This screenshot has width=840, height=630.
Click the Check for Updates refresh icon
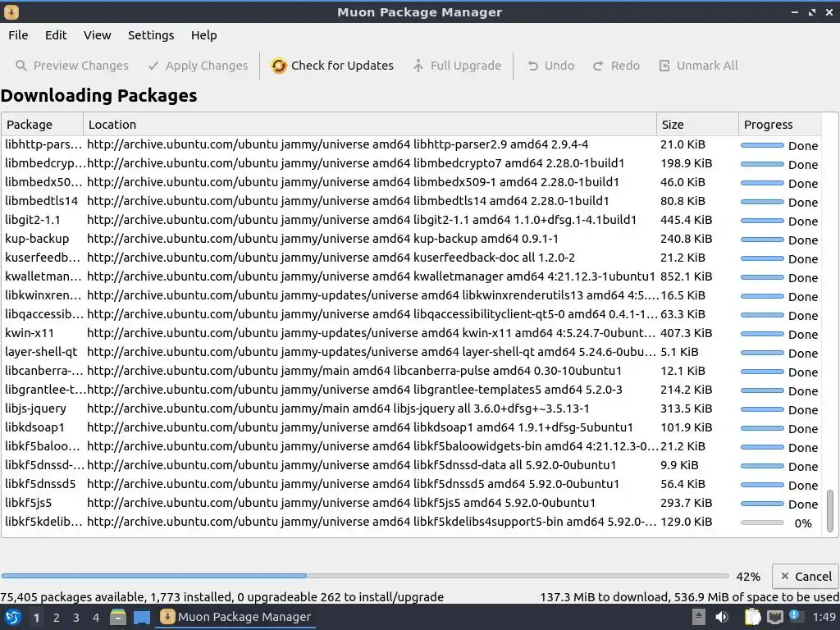(x=279, y=66)
